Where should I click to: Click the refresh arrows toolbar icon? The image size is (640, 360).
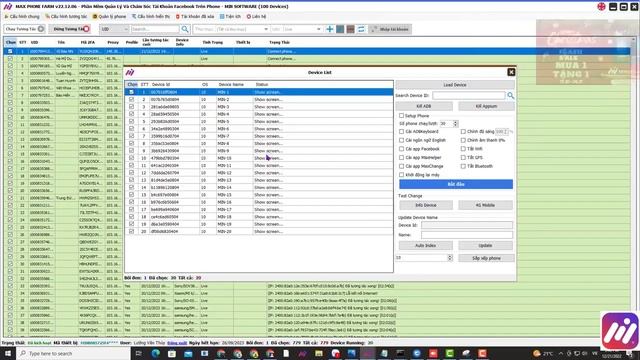(361, 29)
